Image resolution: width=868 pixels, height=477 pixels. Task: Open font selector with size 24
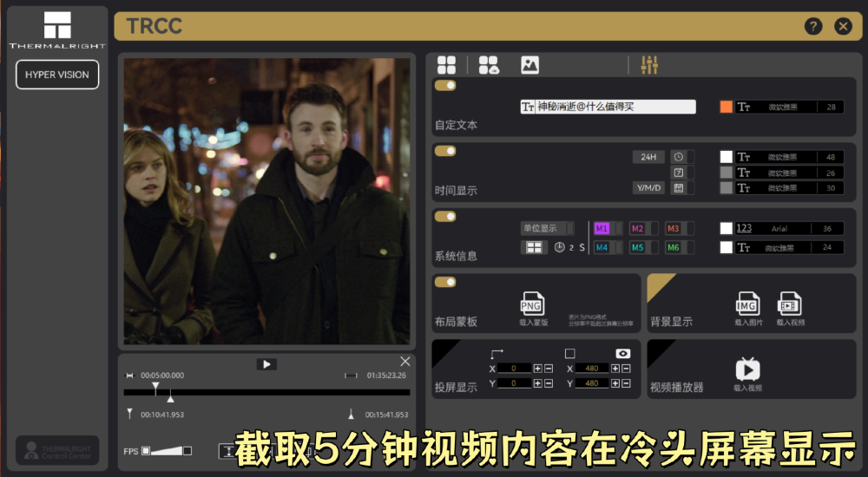click(789, 247)
